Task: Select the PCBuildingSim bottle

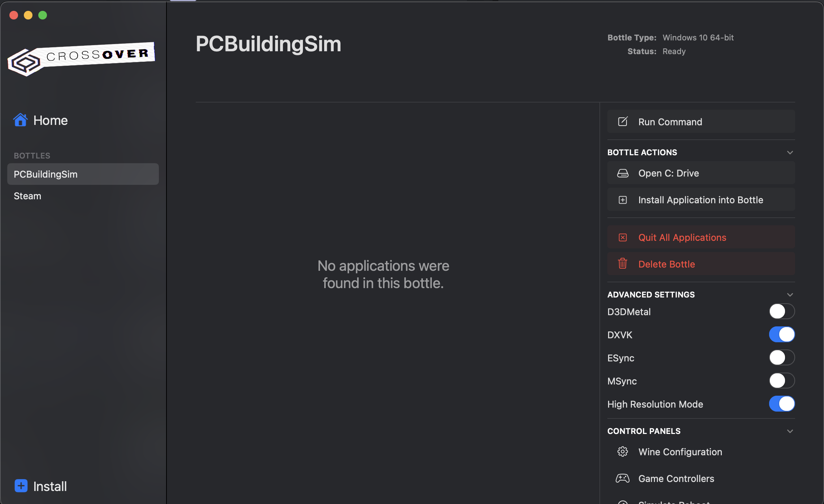Action: (x=45, y=174)
